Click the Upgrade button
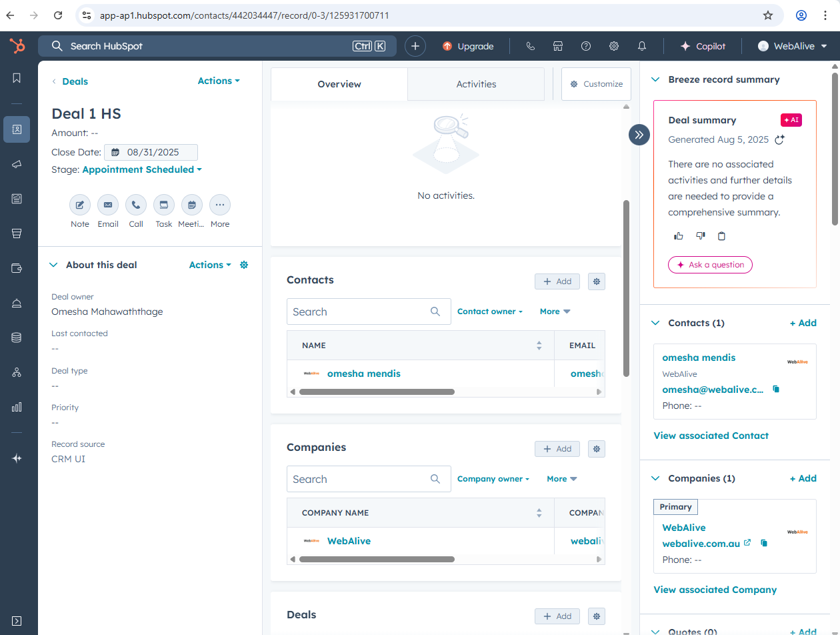Image resolution: width=840 pixels, height=635 pixels. (468, 46)
